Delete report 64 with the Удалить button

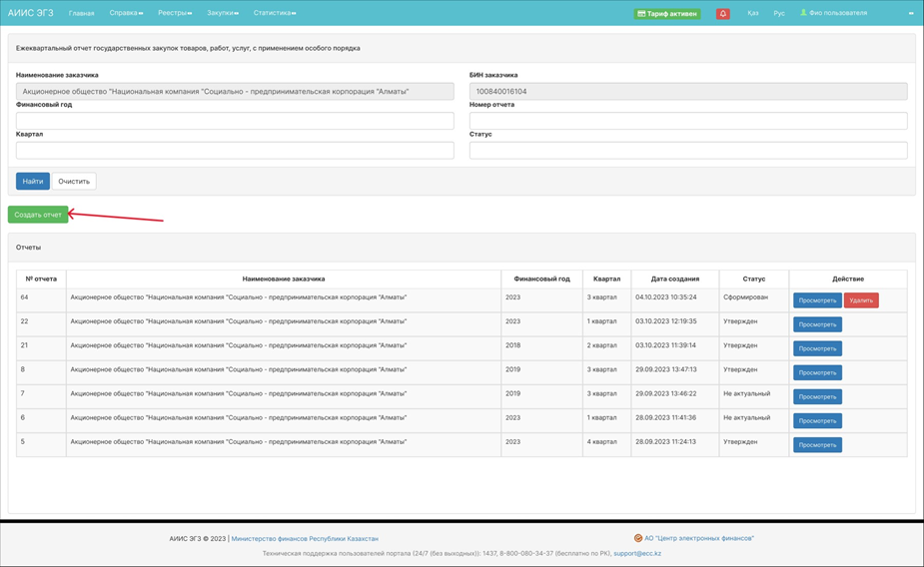coord(860,300)
